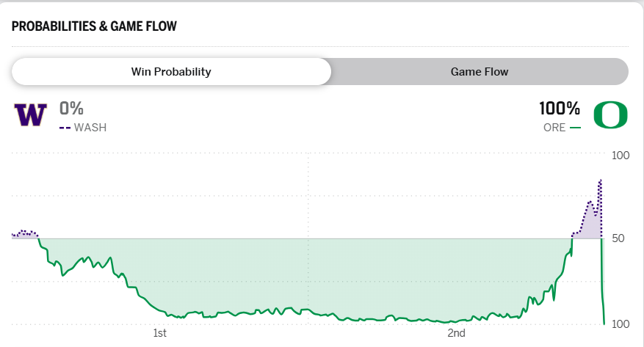The height and width of the screenshot is (347, 644).
Task: Click Oregon's 100% win probability value
Action: (560, 109)
